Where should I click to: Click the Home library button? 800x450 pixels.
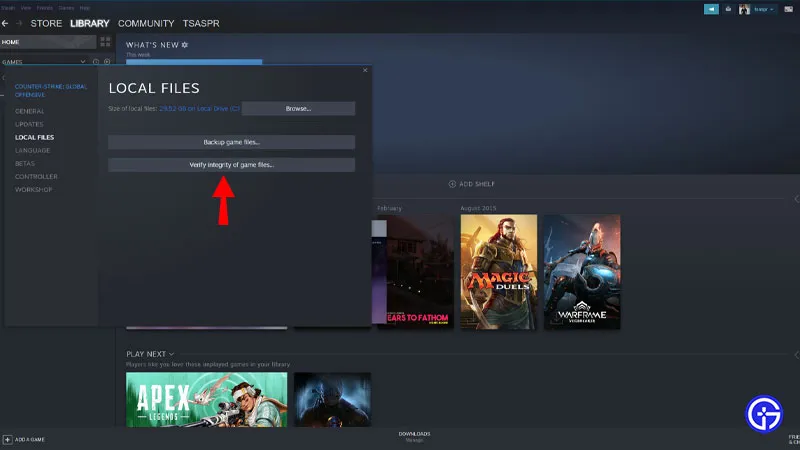coord(48,42)
